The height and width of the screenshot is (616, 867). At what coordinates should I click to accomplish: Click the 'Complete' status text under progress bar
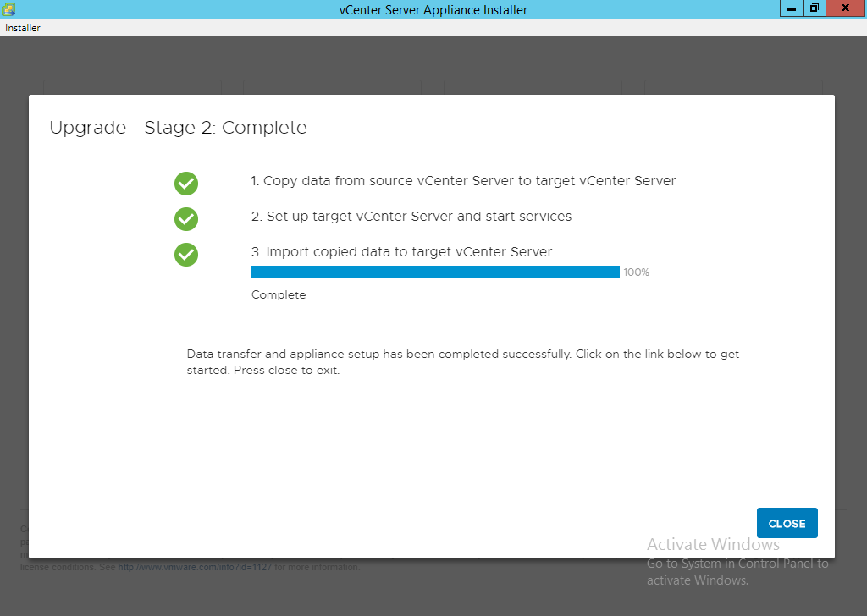pyautogui.click(x=279, y=295)
